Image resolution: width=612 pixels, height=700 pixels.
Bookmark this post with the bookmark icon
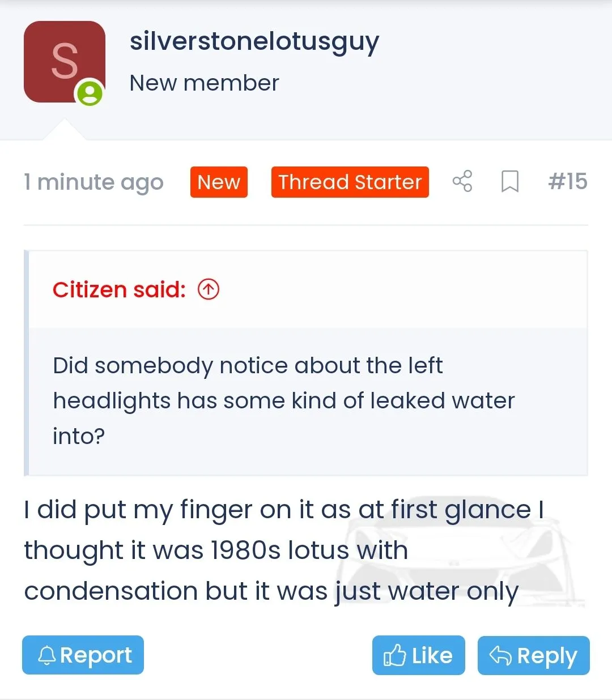tap(510, 182)
